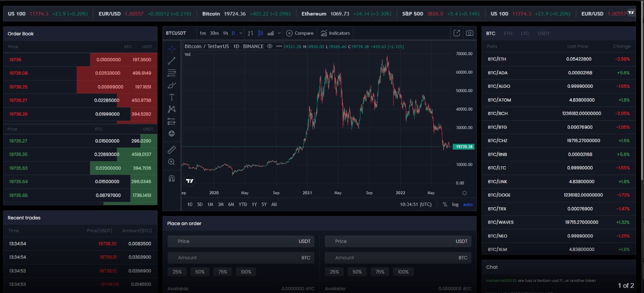Switch to the USDT pairs tab
This screenshot has width=644, height=293.
(x=543, y=33)
